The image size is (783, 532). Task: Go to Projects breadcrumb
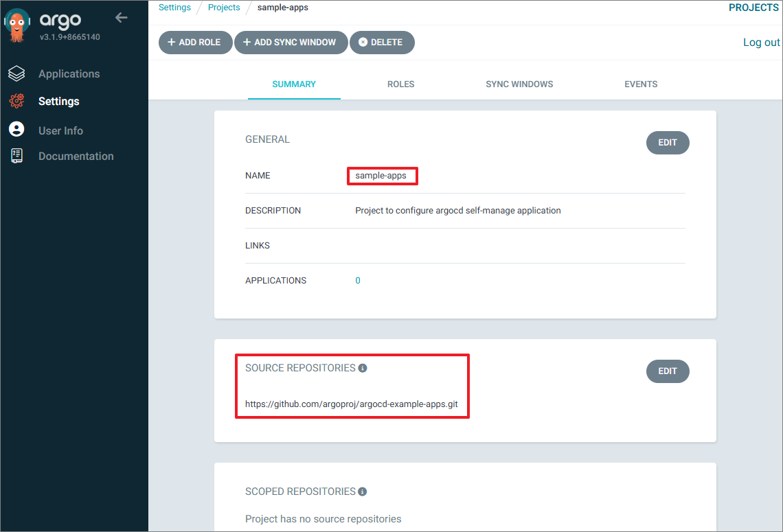click(224, 8)
